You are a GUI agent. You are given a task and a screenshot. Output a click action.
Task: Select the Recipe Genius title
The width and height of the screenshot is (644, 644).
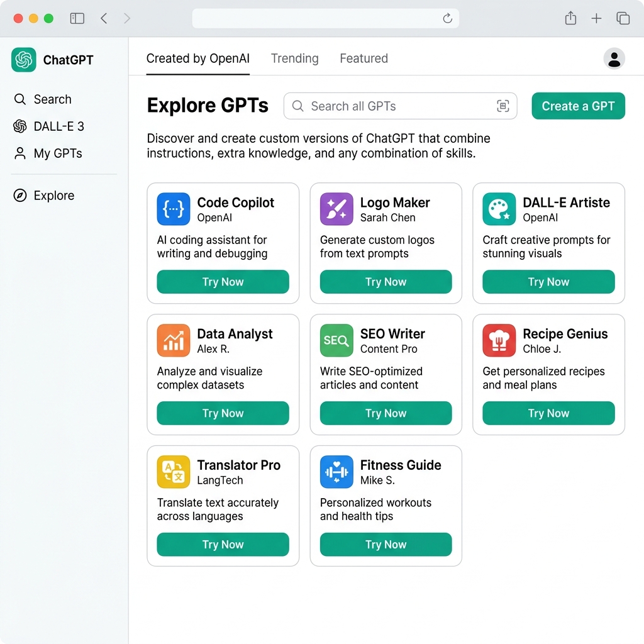tap(565, 334)
